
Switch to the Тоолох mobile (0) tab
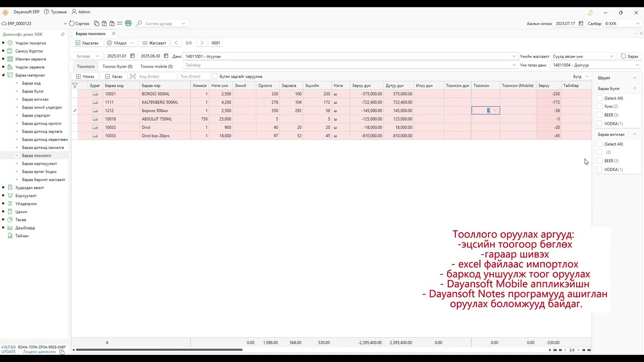pos(156,66)
